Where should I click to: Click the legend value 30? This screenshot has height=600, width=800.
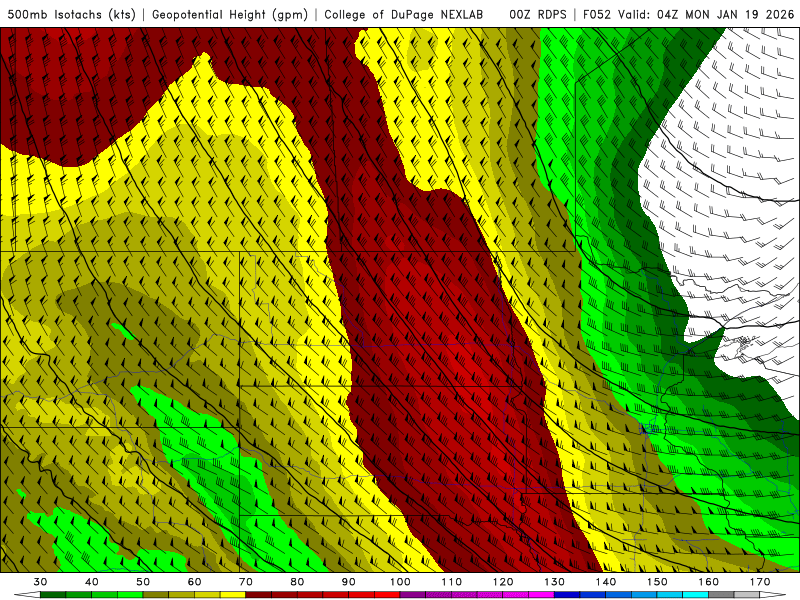tap(40, 582)
